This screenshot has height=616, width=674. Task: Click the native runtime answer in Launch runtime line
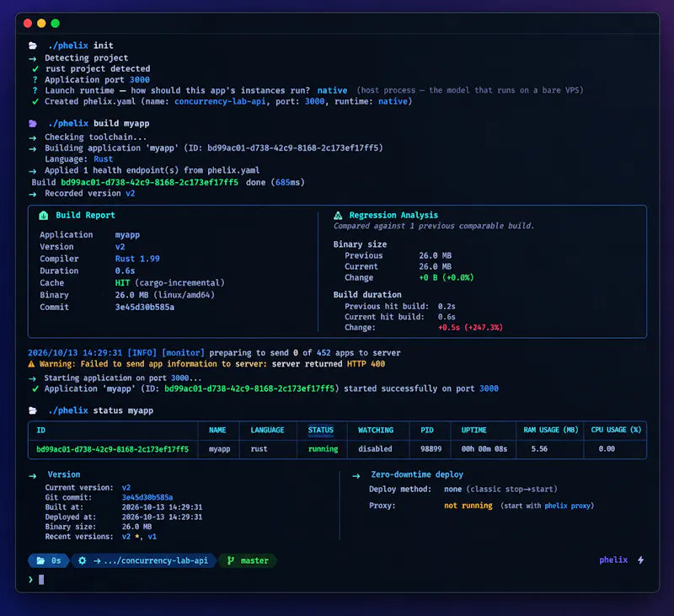[332, 90]
